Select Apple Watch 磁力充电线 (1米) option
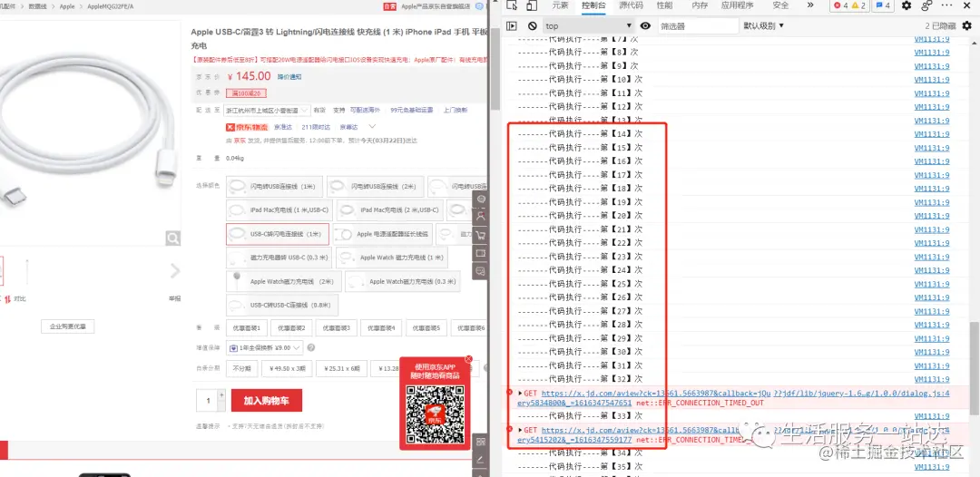This screenshot has height=477, width=980. 392,258
